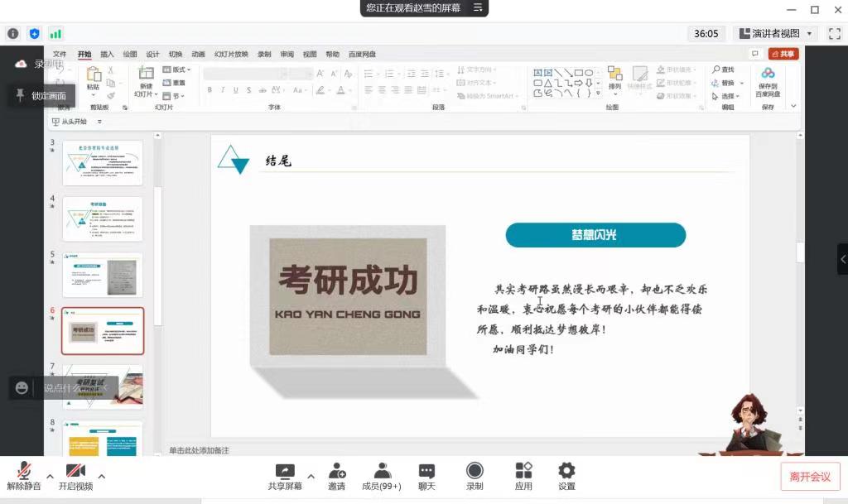The height and width of the screenshot is (504, 848).
Task: Click the 共享屏幕 share screen icon
Action: (285, 476)
